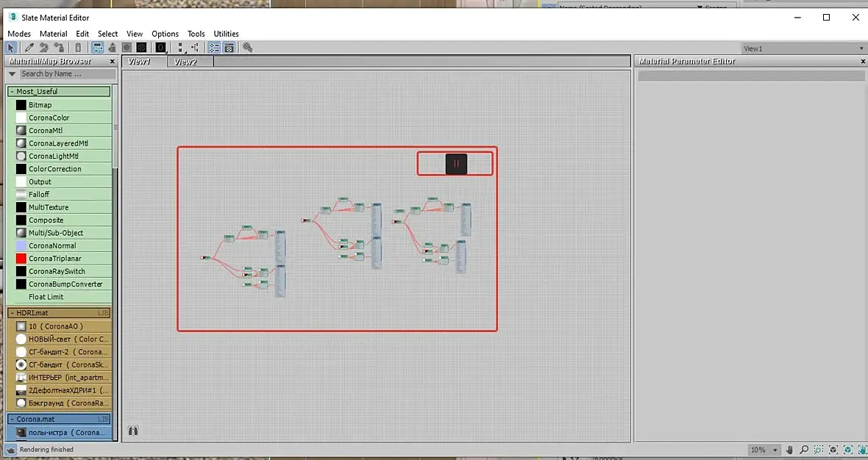This screenshot has width=868, height=460.
Task: Click Lay Out All flyout icon
Action: (x=180, y=48)
